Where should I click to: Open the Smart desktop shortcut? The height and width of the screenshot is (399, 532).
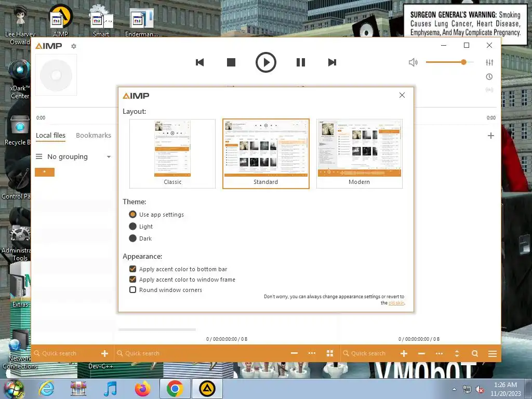[x=101, y=20]
